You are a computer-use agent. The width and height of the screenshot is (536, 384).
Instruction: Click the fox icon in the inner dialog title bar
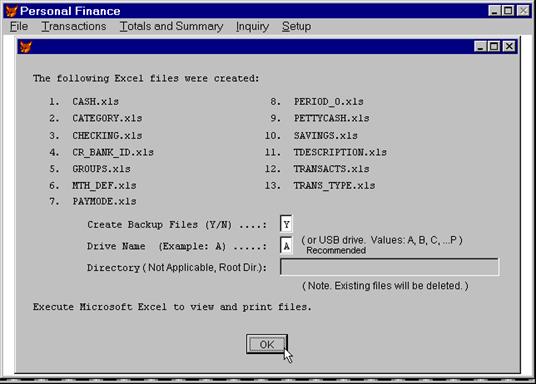pos(26,47)
